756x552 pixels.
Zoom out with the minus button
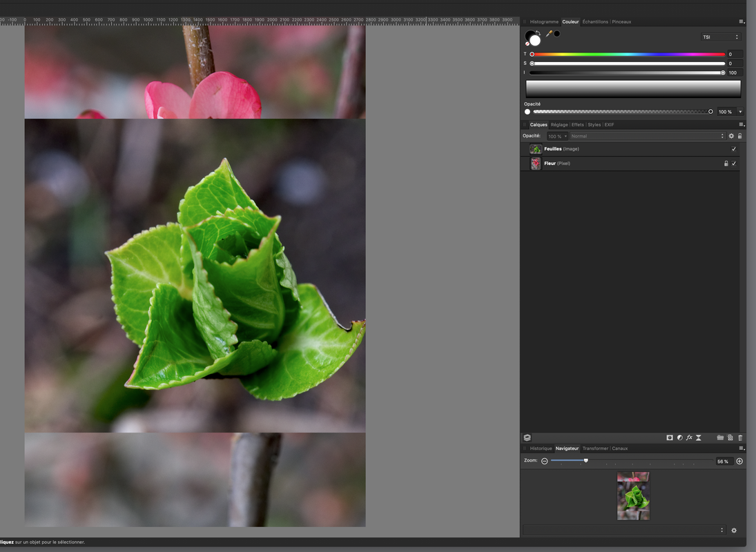click(544, 461)
